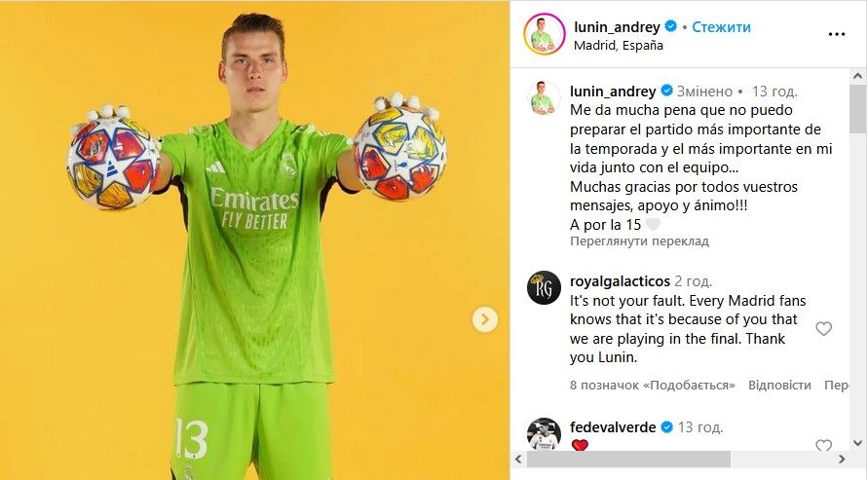
Task: Click scroll down arrow of comments scrollbar
Action: pyautogui.click(x=858, y=442)
